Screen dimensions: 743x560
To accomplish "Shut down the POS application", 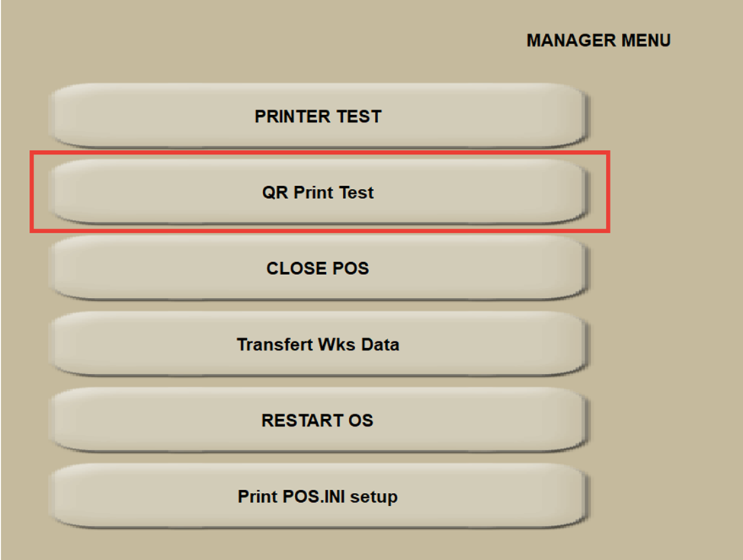I will tap(318, 268).
